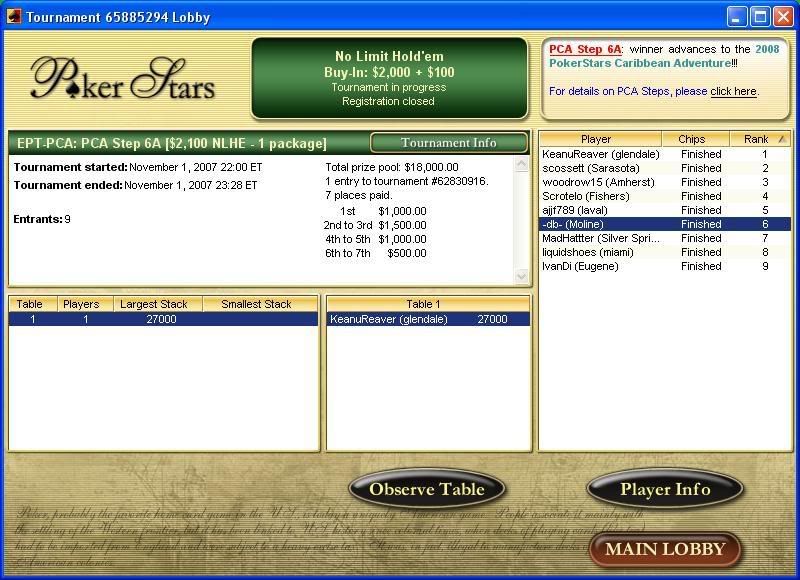Click the PokerStars logo
This screenshot has height=580, width=800.
pos(123,78)
